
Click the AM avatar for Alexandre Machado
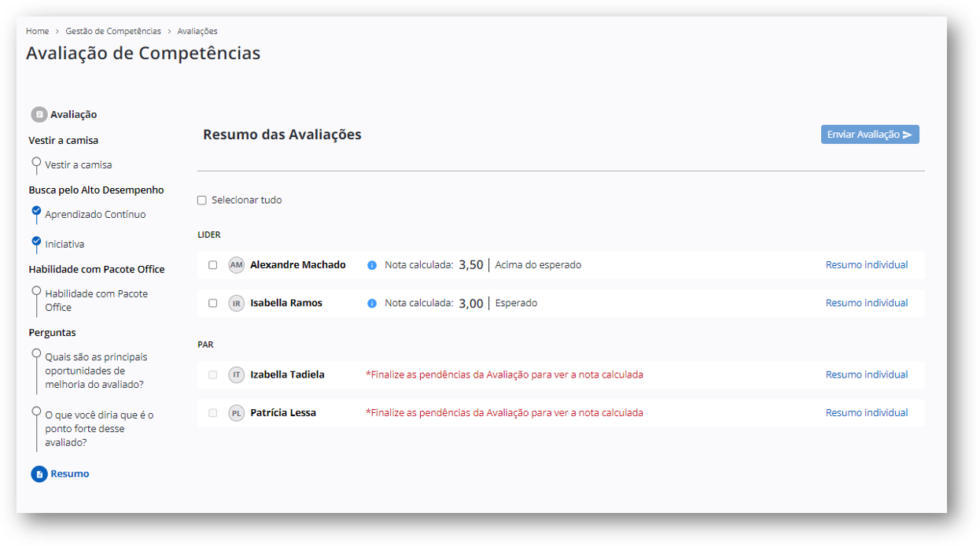pyautogui.click(x=237, y=265)
